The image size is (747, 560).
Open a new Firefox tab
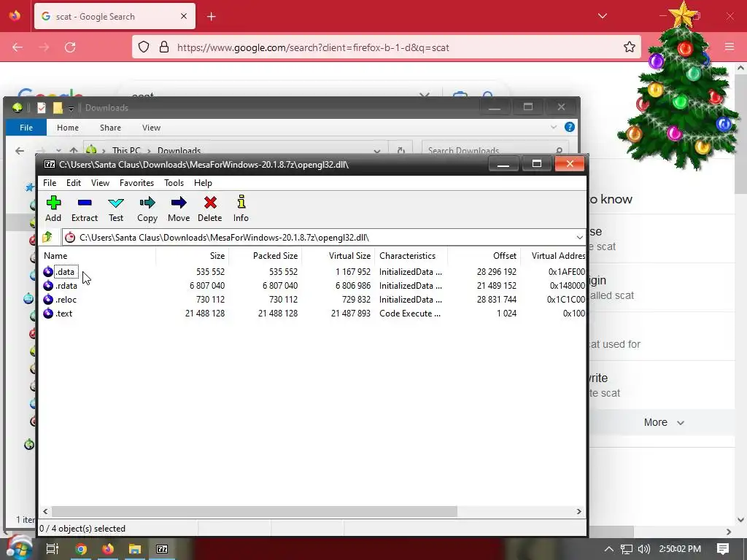click(x=212, y=17)
